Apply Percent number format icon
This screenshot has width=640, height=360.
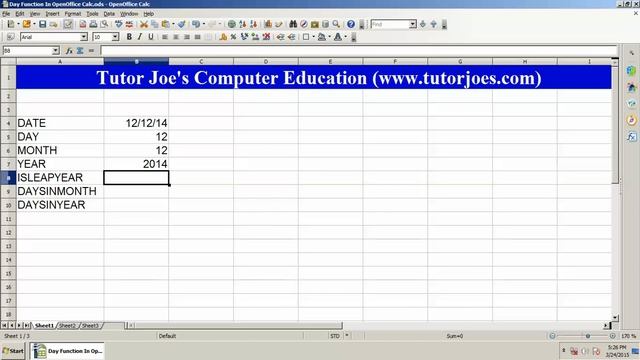coord(233,37)
